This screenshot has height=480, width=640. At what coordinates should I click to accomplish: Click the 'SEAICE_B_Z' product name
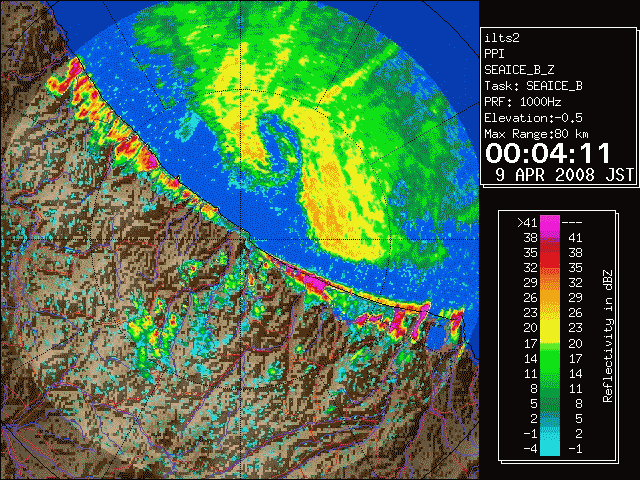[x=519, y=70]
